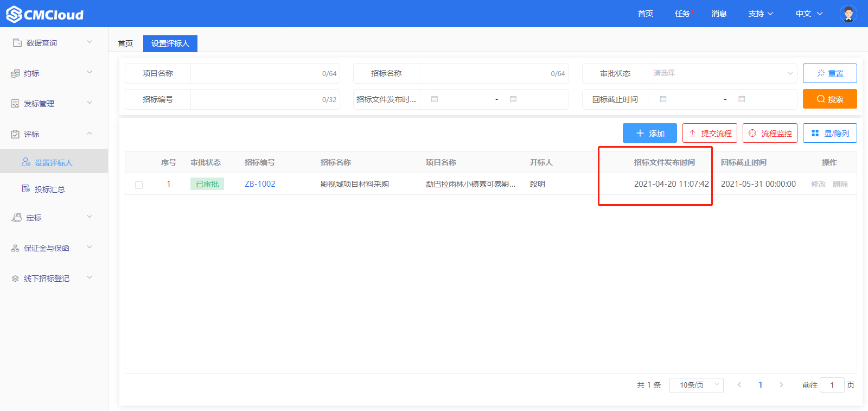Open 招标文件发布时间 end date calendar icon

click(513, 99)
